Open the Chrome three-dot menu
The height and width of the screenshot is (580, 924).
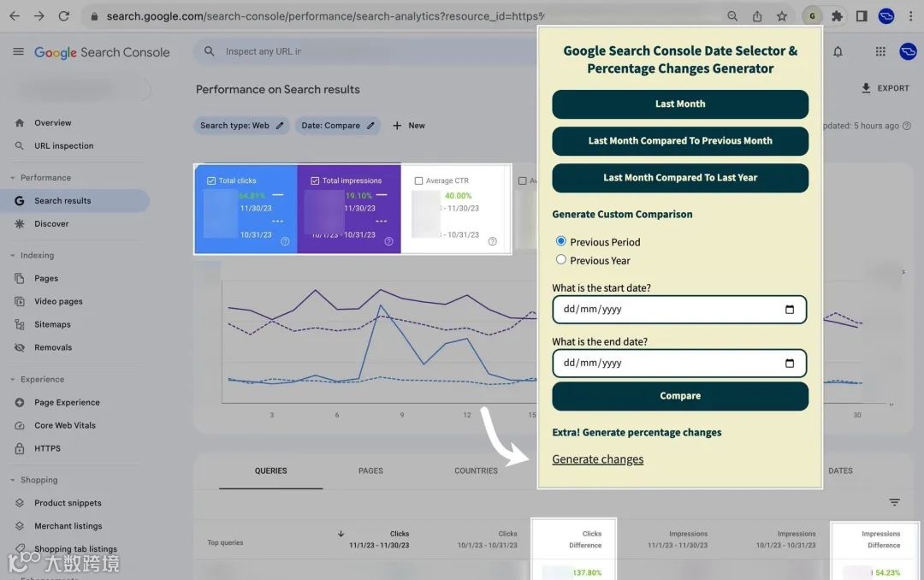(x=910, y=16)
